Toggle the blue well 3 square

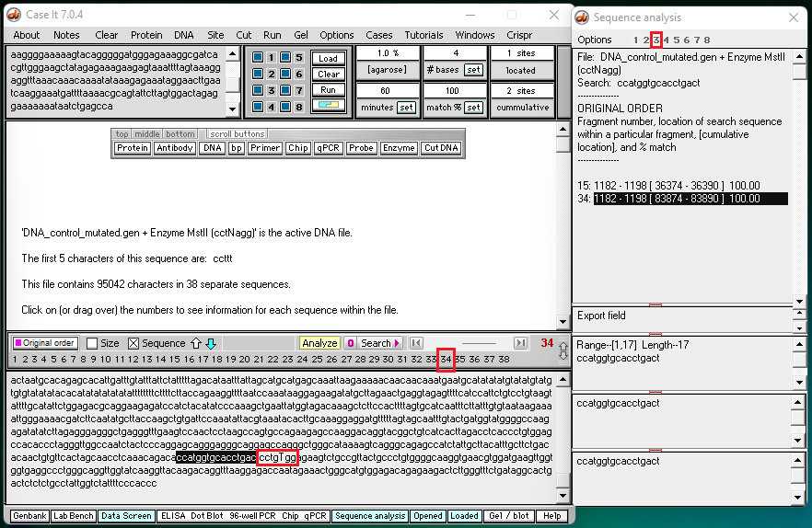[x=258, y=90]
